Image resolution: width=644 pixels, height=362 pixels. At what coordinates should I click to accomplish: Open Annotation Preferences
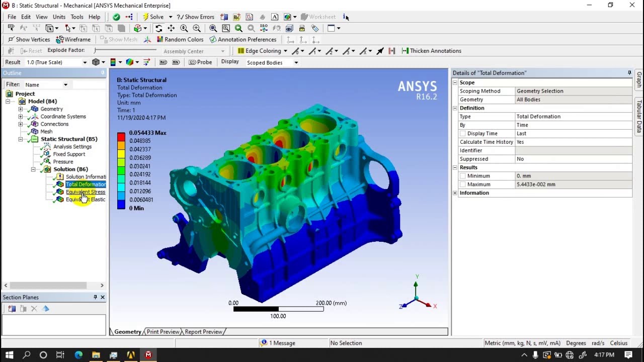[243, 39]
